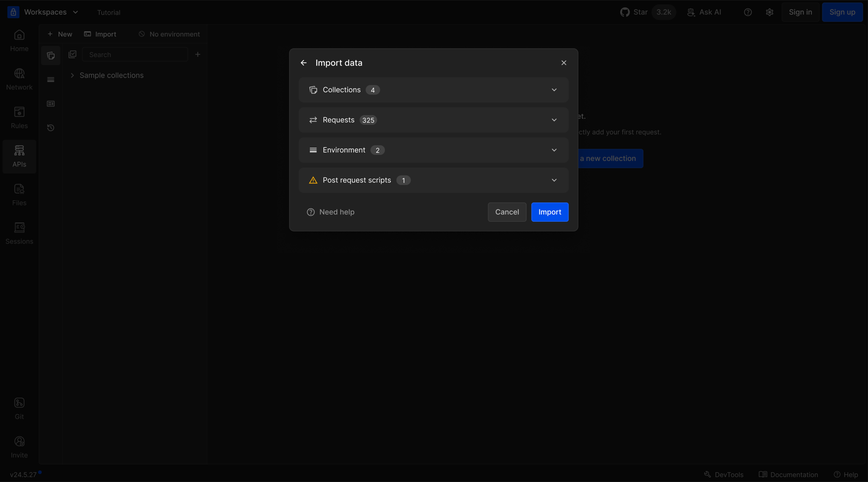This screenshot has width=868, height=482.
Task: Confirm with the blue Import button
Action: pos(550,212)
